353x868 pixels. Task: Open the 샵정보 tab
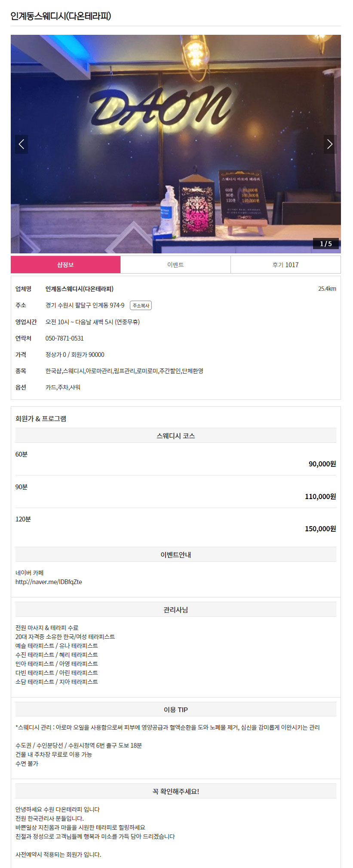[x=66, y=265]
